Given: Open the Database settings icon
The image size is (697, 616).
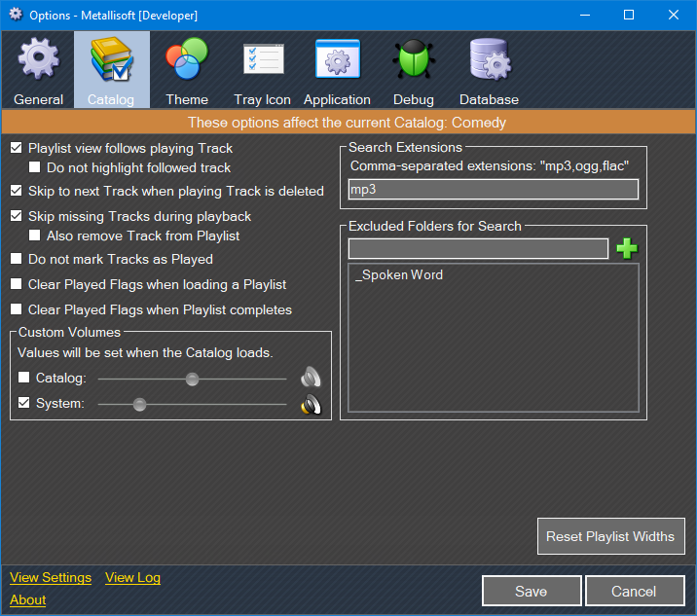Looking at the screenshot, I should click(489, 60).
